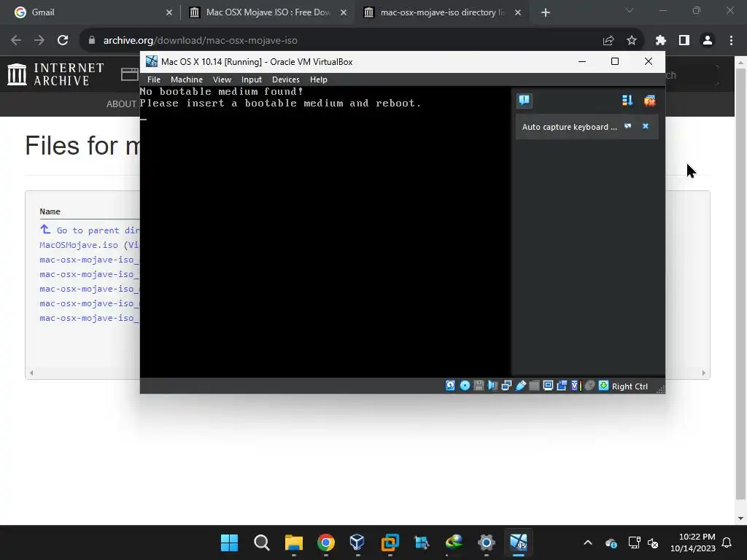Open the hard disk activity indicator in VirtualBox

(450, 386)
